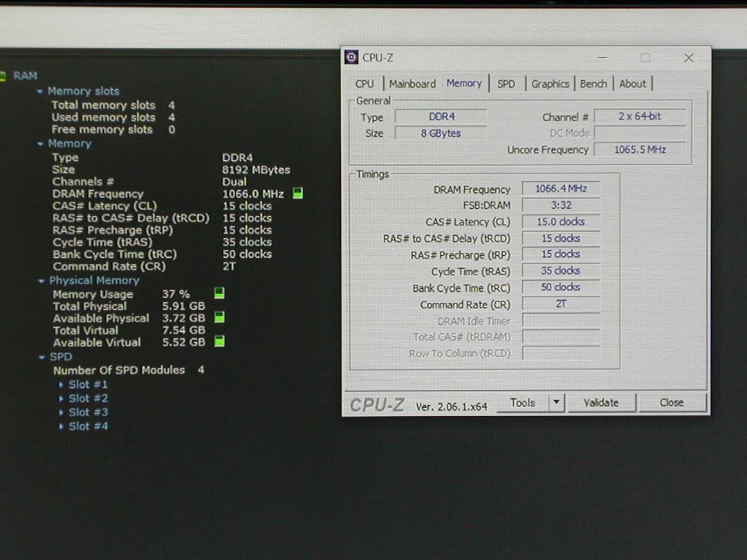Close CPU-Z with the title bar X
747x560 pixels.
(689, 57)
